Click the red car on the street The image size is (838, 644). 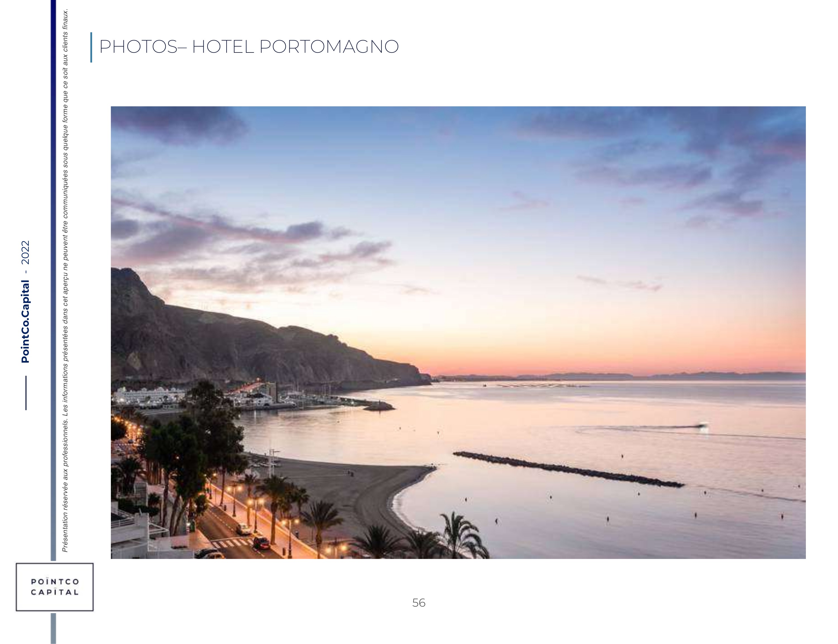[x=261, y=543]
